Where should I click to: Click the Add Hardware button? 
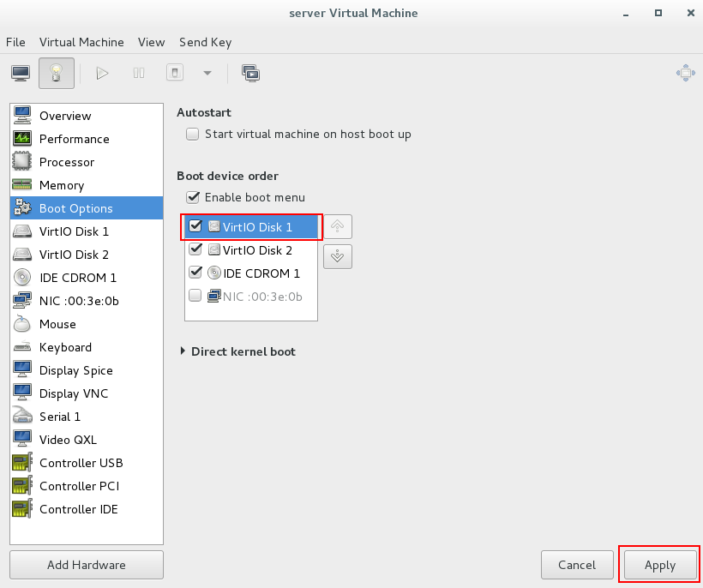pyautogui.click(x=87, y=565)
